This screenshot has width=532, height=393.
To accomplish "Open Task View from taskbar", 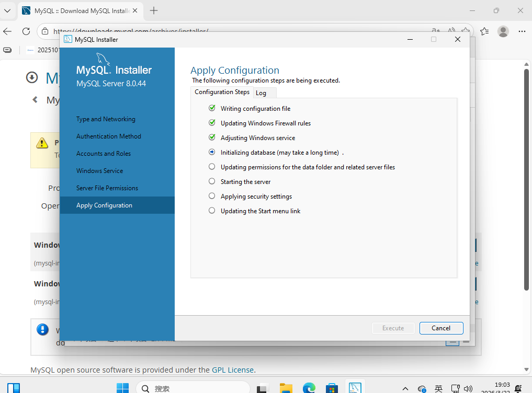I will click(263, 388).
